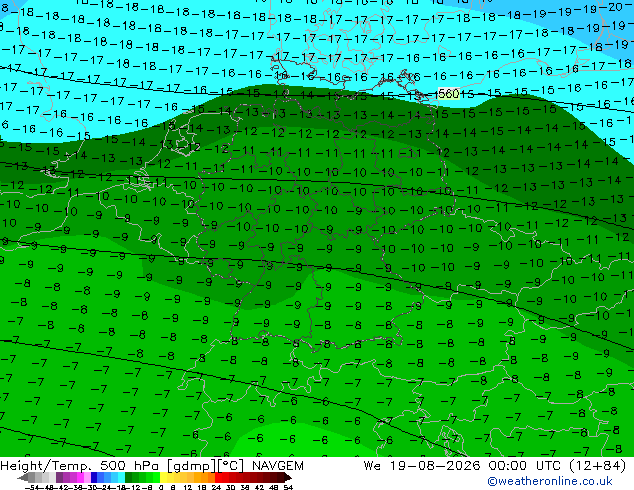Click the 12 value on the legend scale
This screenshot has height=490, width=634.
pos(188,487)
